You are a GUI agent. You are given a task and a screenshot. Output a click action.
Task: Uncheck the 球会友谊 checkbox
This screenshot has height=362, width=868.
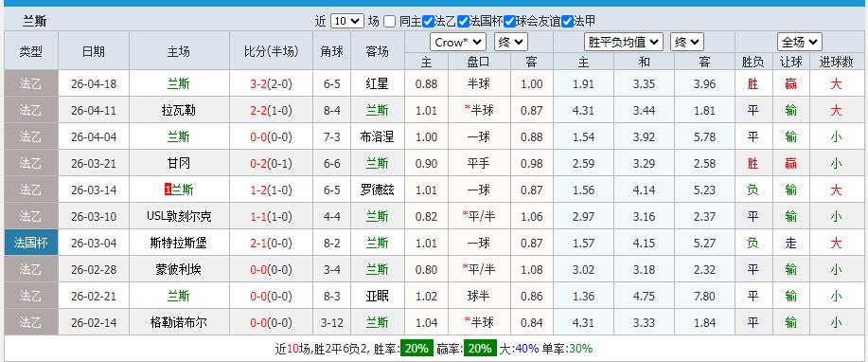(x=509, y=22)
